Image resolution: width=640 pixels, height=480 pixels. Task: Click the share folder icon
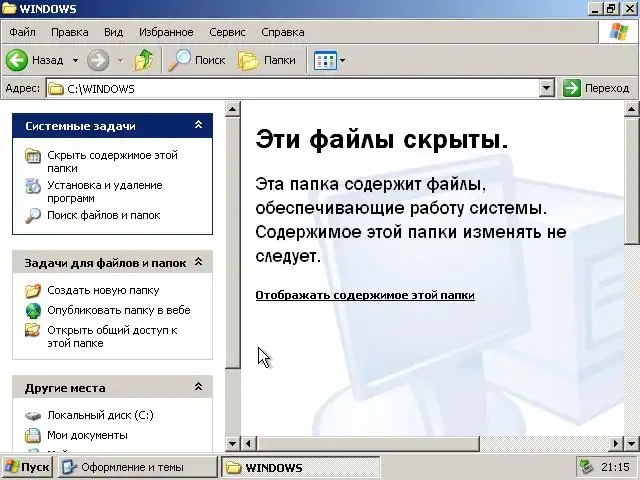click(x=33, y=330)
